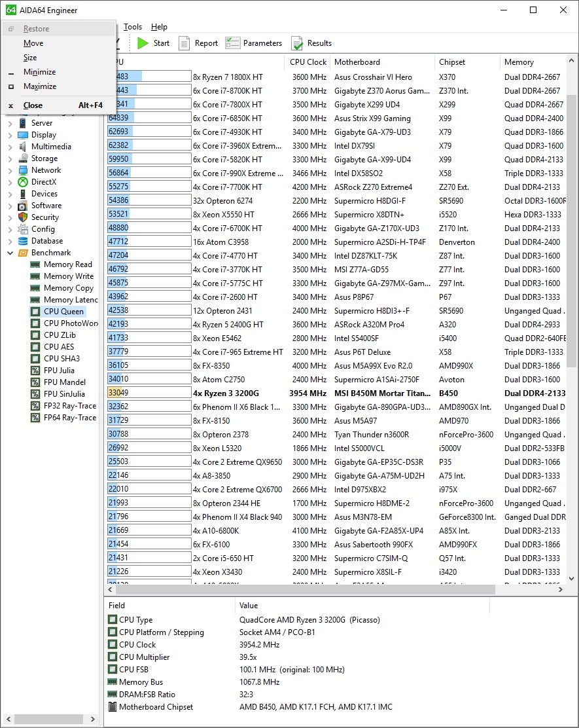Click the Field column header
The width and height of the screenshot is (579, 728).
(x=170, y=606)
